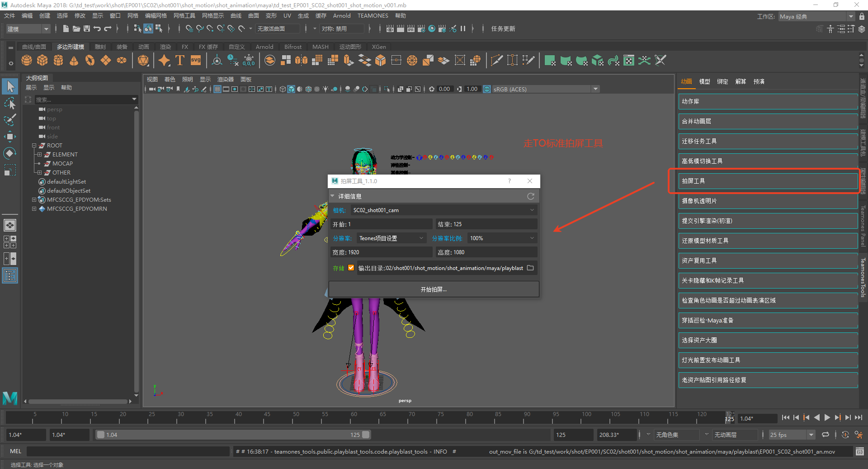Click the SVG import shelf icon
The width and height of the screenshot is (868, 469).
click(x=196, y=60)
